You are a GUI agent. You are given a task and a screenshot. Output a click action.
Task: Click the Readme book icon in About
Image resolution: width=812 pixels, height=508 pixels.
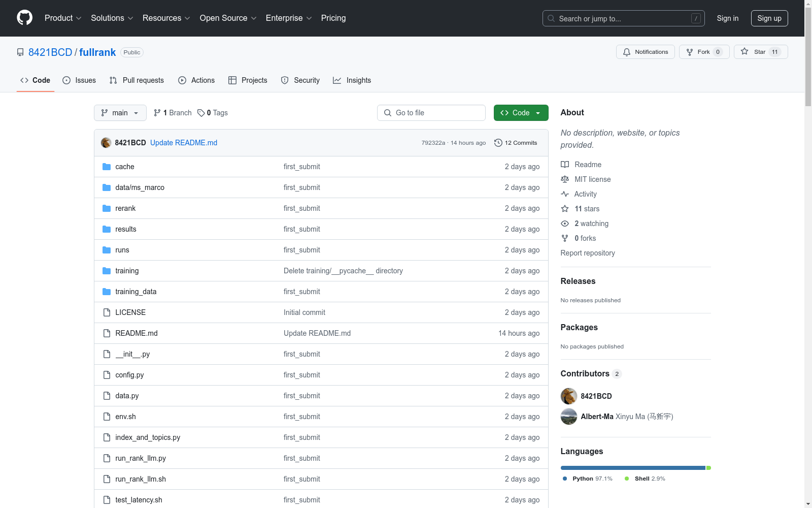click(x=565, y=165)
